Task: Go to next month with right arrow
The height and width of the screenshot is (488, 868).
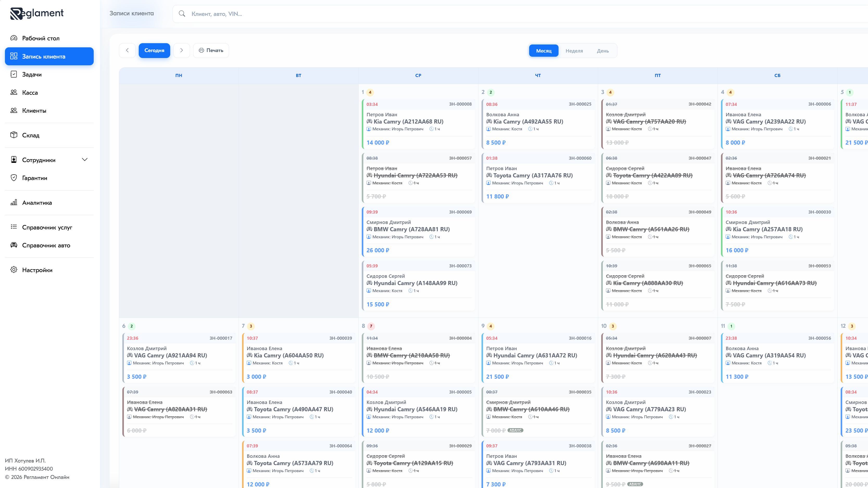Action: click(182, 50)
